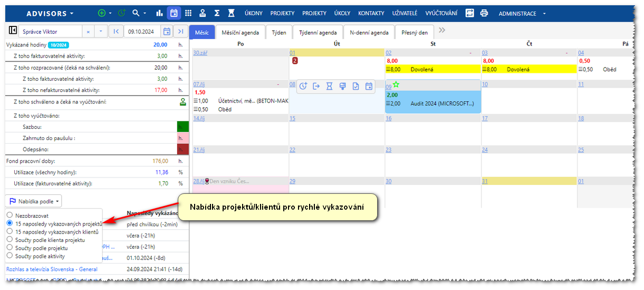Select the Nezobrazovat radio option
The width and height of the screenshot is (644, 290).
(9, 216)
